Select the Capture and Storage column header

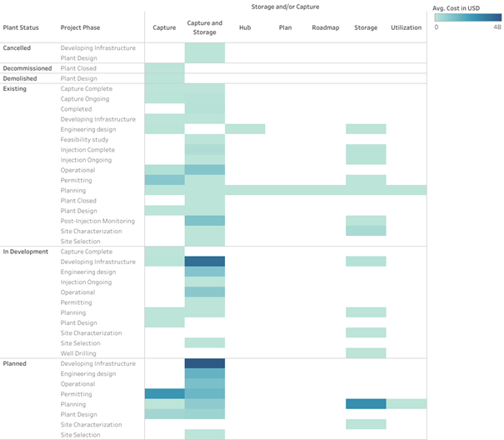point(204,27)
